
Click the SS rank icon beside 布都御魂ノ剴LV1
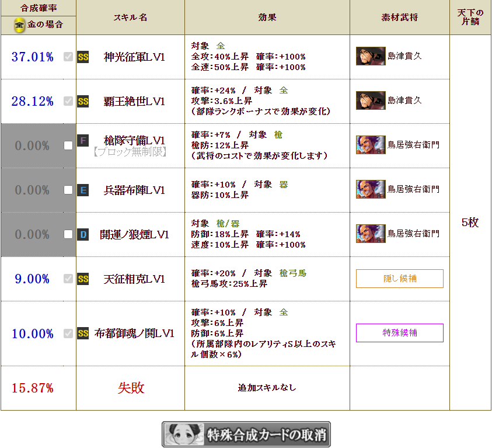(83, 334)
